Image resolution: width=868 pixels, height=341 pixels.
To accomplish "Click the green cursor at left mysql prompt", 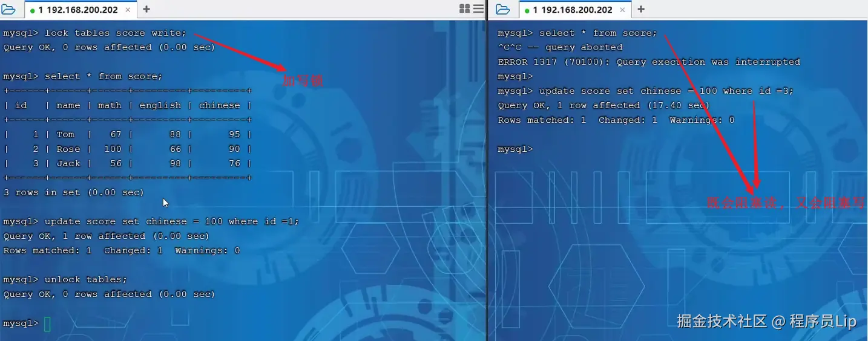I will click(47, 324).
